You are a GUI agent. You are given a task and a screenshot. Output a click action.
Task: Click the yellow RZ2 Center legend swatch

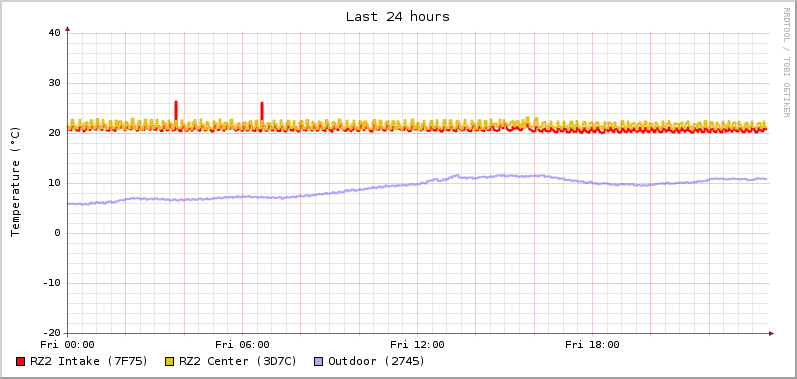click(169, 362)
